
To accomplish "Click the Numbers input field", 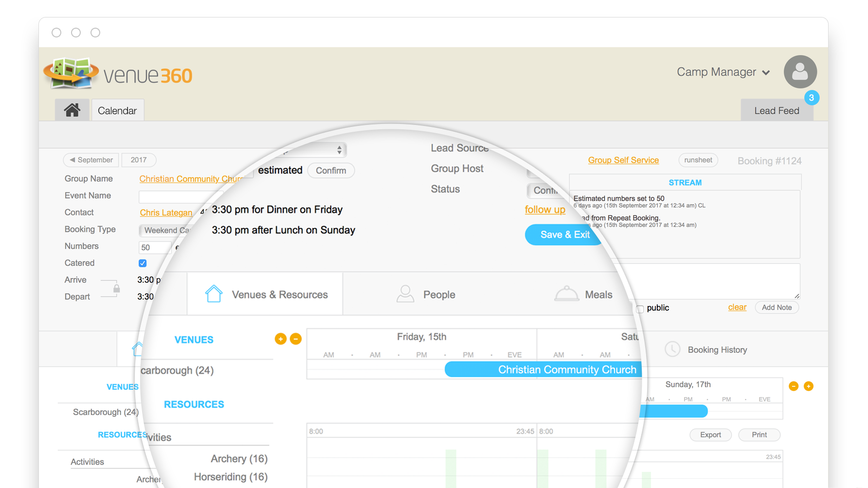I will click(154, 247).
